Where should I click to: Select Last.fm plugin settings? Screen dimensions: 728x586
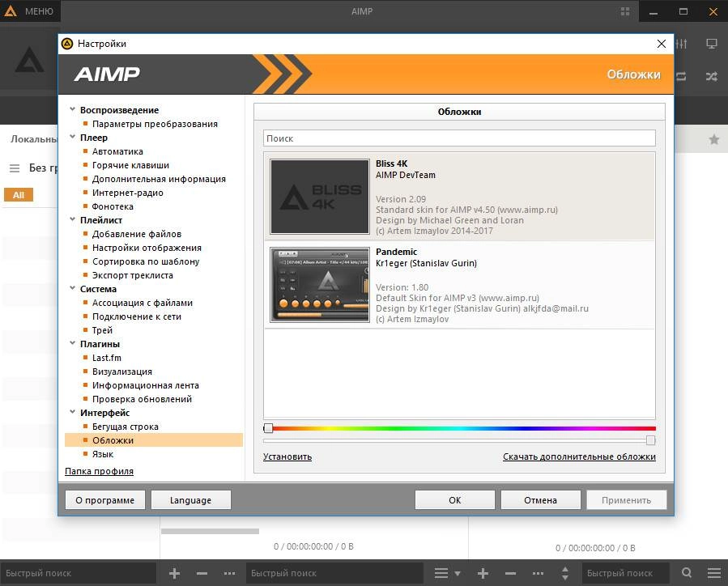pos(106,358)
